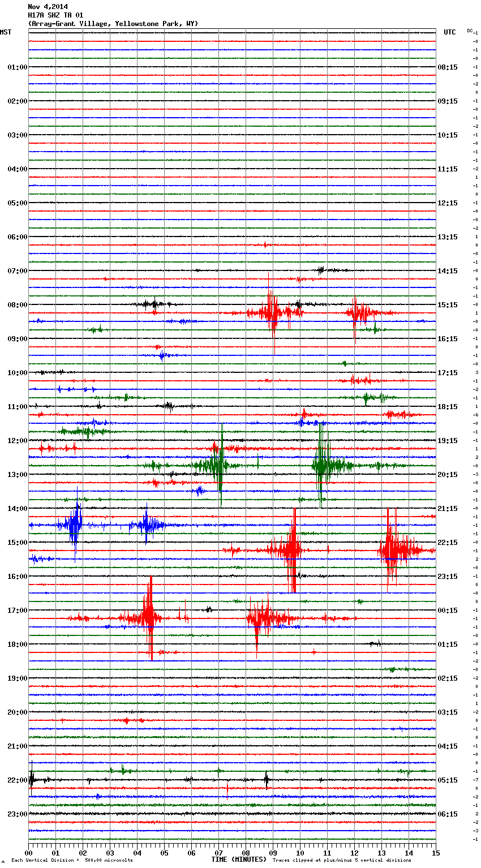Select the 19:15 UTC time label
Screen dimensions: 481x868
[x=448, y=441]
